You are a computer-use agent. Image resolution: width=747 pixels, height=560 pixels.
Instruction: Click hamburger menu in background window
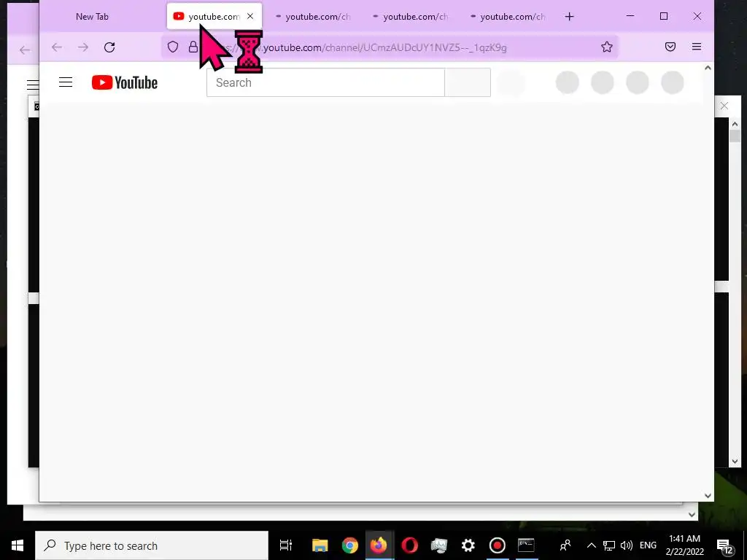(32, 85)
